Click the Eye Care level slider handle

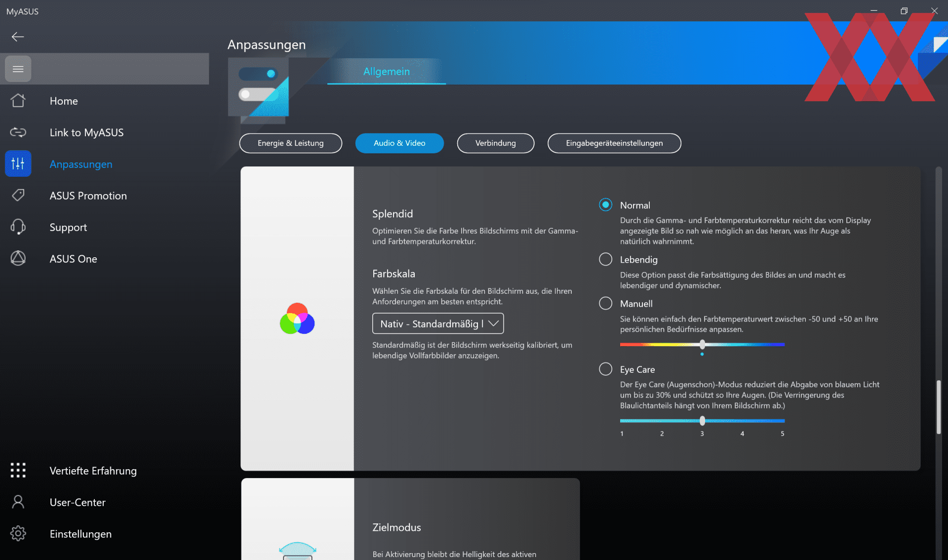[702, 421]
